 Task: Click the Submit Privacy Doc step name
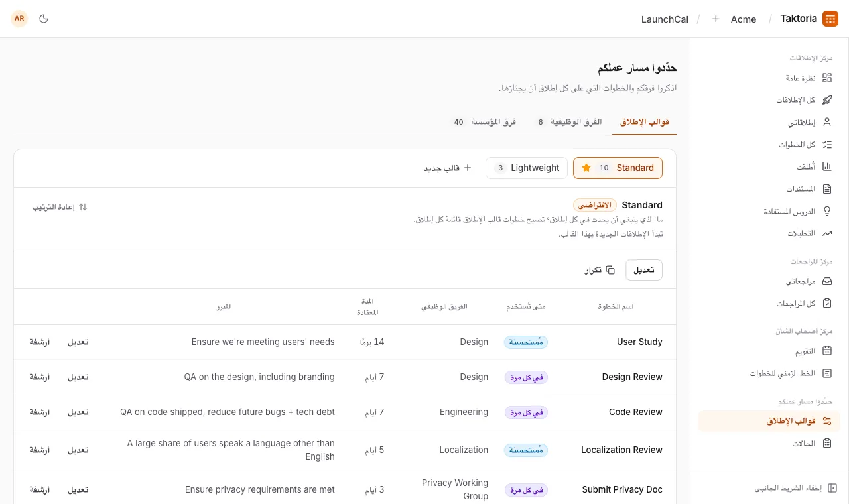click(622, 490)
